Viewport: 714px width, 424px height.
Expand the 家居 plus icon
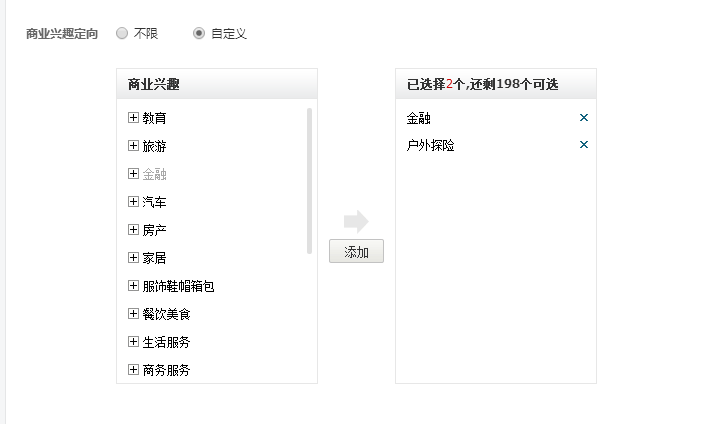133,258
